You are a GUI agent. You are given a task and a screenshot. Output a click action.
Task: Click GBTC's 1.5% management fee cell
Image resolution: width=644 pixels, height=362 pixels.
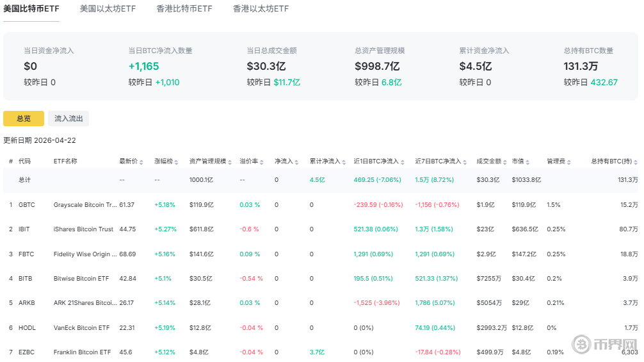(x=554, y=204)
